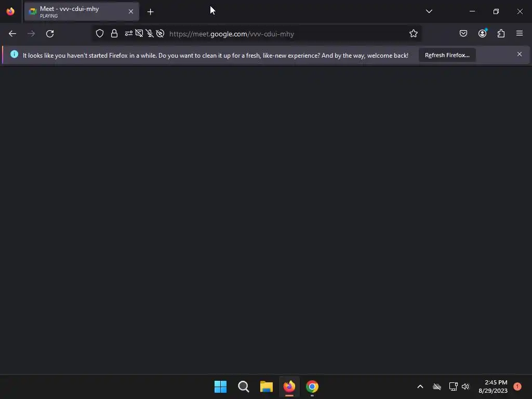Open File Explorer from taskbar
This screenshot has width=532, height=399.
point(267,387)
